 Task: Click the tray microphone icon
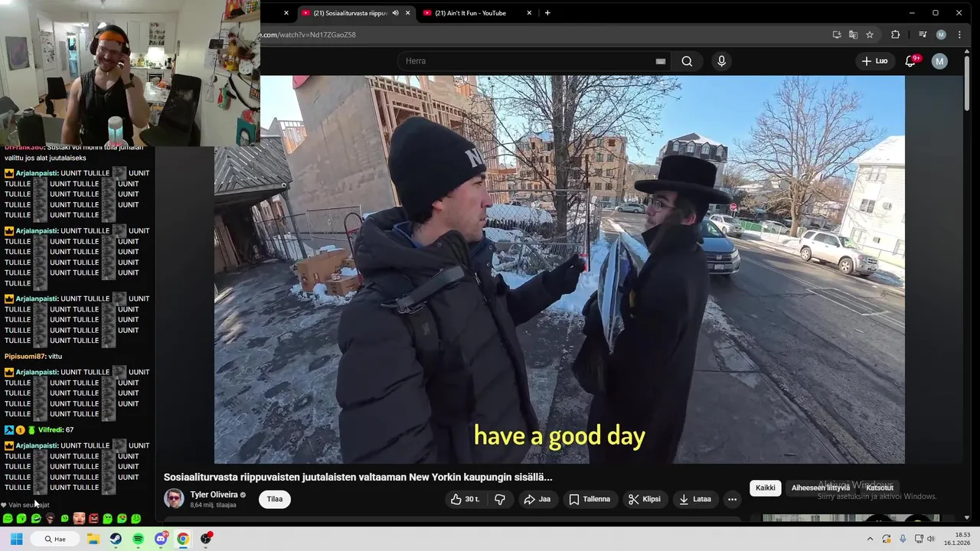903,539
